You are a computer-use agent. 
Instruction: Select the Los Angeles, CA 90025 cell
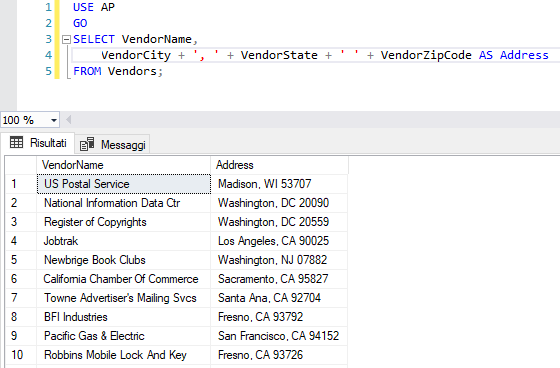point(279,241)
